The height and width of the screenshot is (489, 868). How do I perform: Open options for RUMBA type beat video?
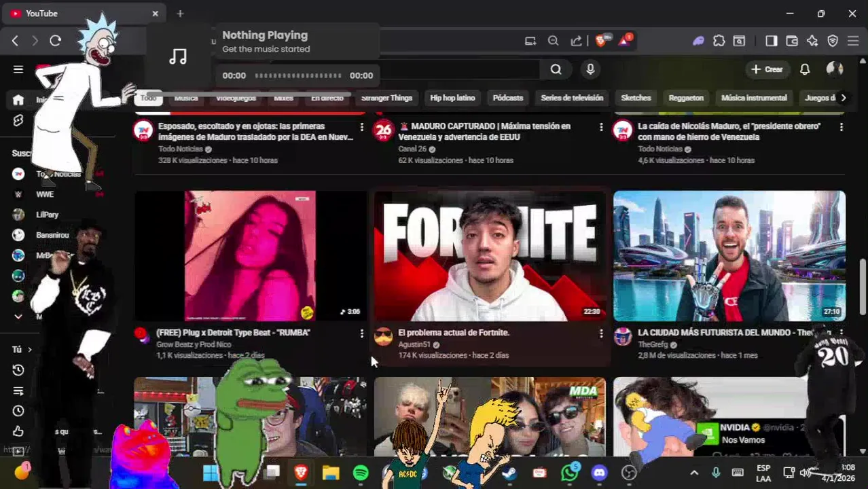click(361, 333)
